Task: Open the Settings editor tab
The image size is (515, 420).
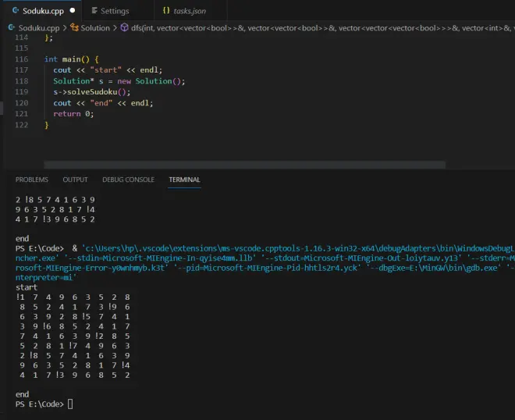Action: (115, 11)
